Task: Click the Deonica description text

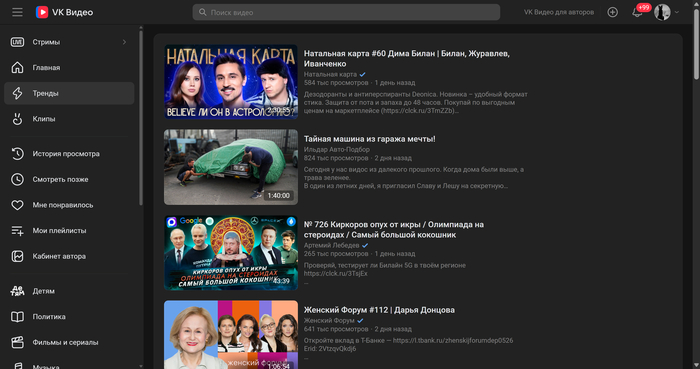Action: pyautogui.click(x=415, y=102)
